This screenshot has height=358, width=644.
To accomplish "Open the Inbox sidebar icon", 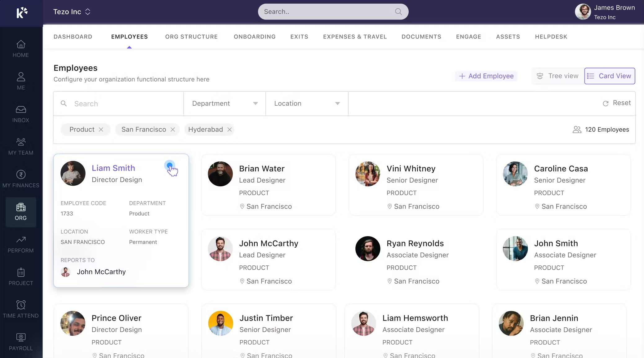I will pos(21,110).
